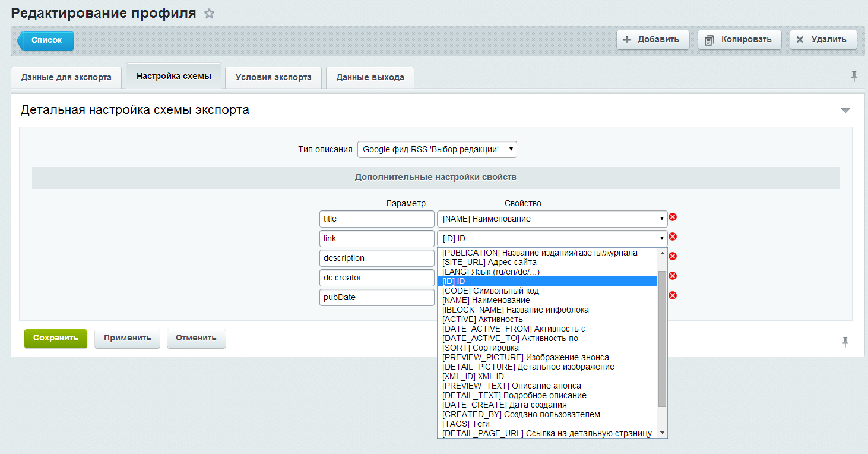This screenshot has width=868, height=454.
Task: Open the 'Тип описания' dropdown
Action: coord(437,150)
